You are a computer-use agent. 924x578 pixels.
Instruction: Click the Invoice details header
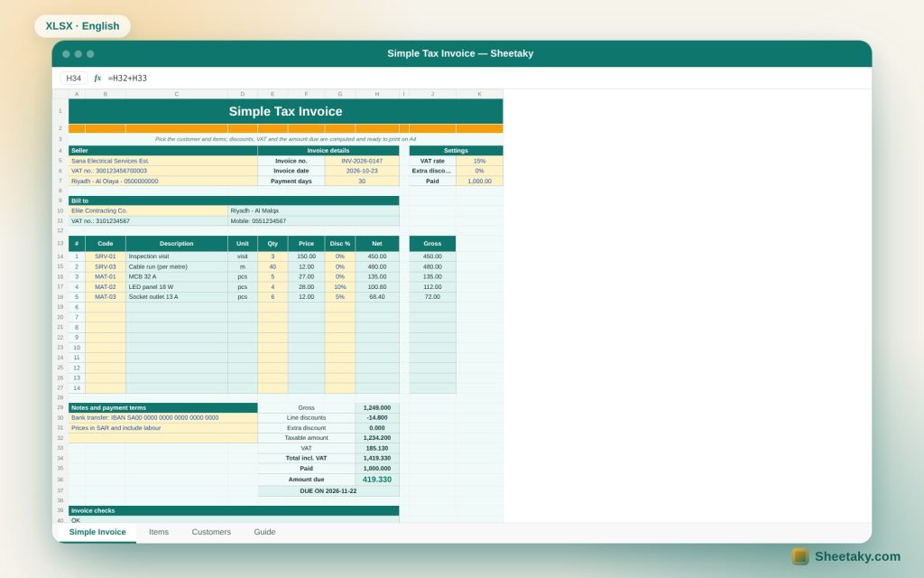pos(328,151)
